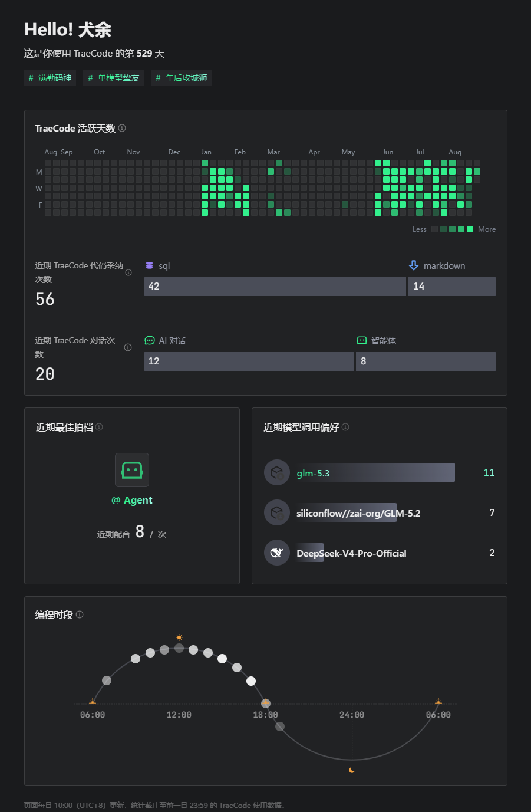Click info icon beside 编程时段
Screen dimensions: 531x812
click(80, 614)
